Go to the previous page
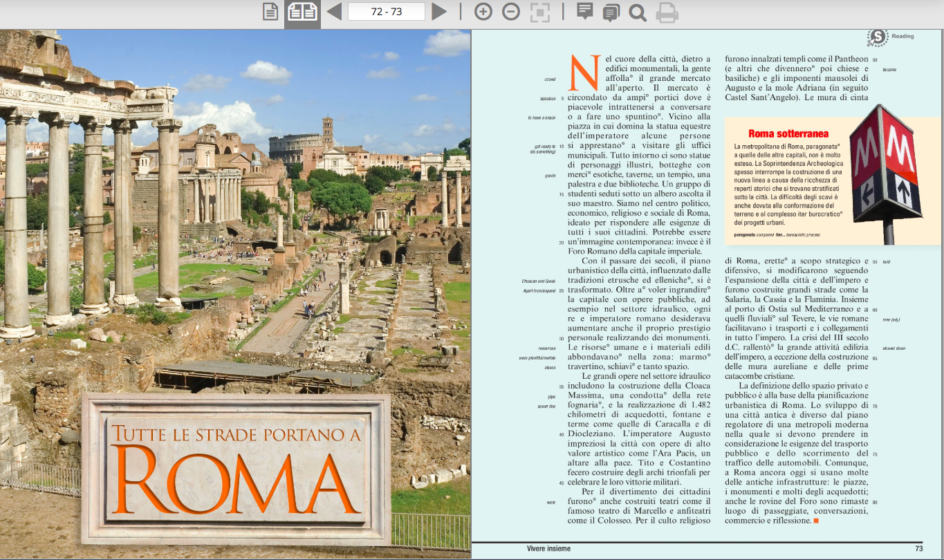 pos(334,12)
